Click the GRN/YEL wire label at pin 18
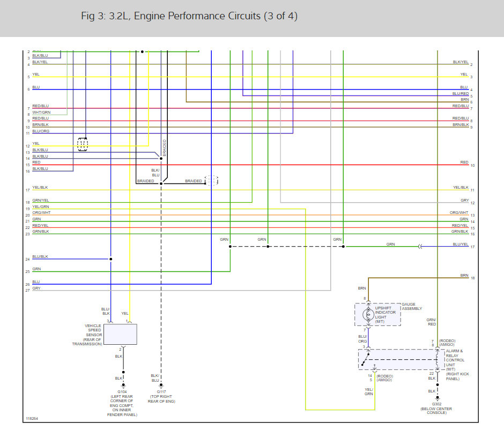504x437 pixels. coord(41,200)
